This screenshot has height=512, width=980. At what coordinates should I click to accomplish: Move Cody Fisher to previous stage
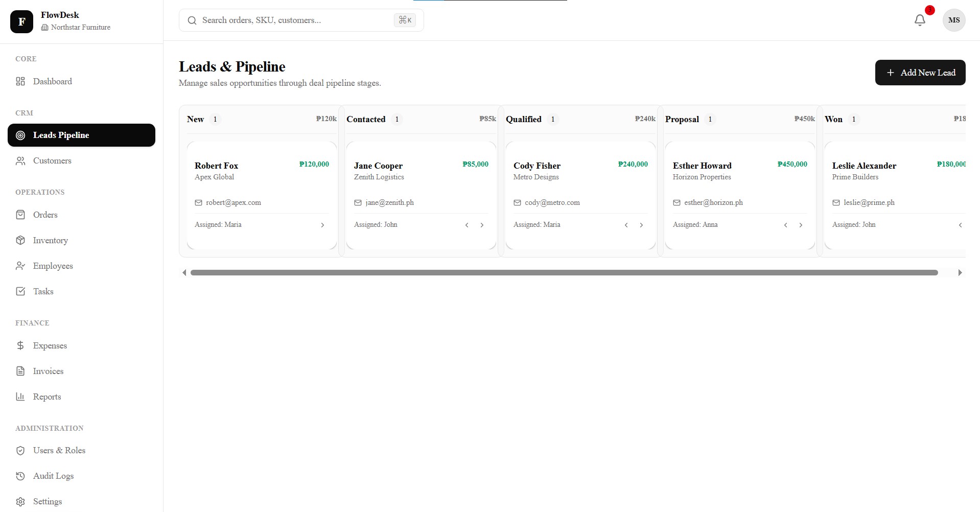pyautogui.click(x=626, y=225)
